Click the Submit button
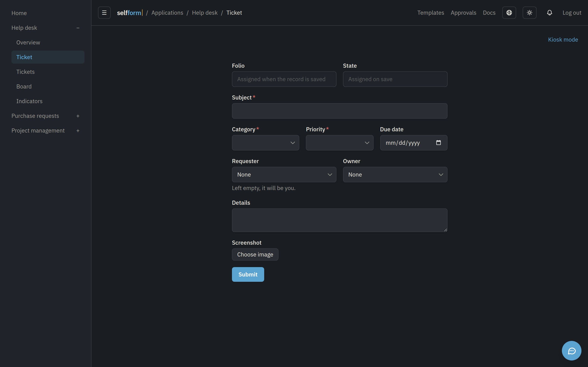 coord(248,274)
